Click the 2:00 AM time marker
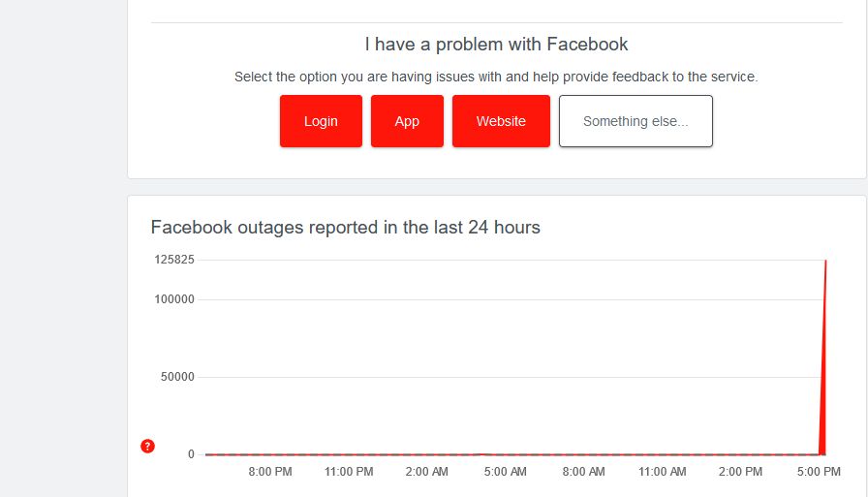Screen dimensions: 868x497 point(427,472)
